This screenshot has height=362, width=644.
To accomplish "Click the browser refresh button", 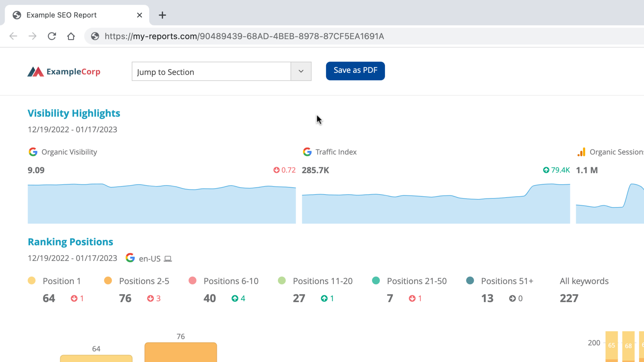I will coord(52,36).
